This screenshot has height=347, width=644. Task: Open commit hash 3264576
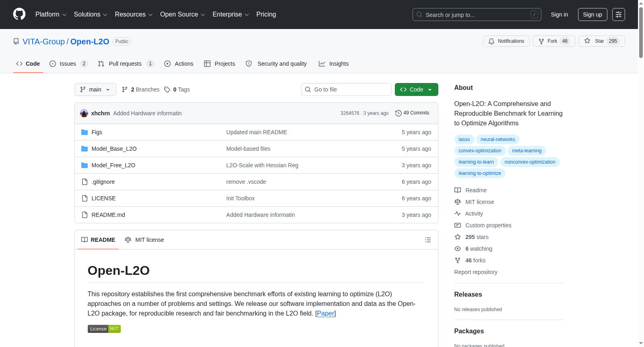350,113
